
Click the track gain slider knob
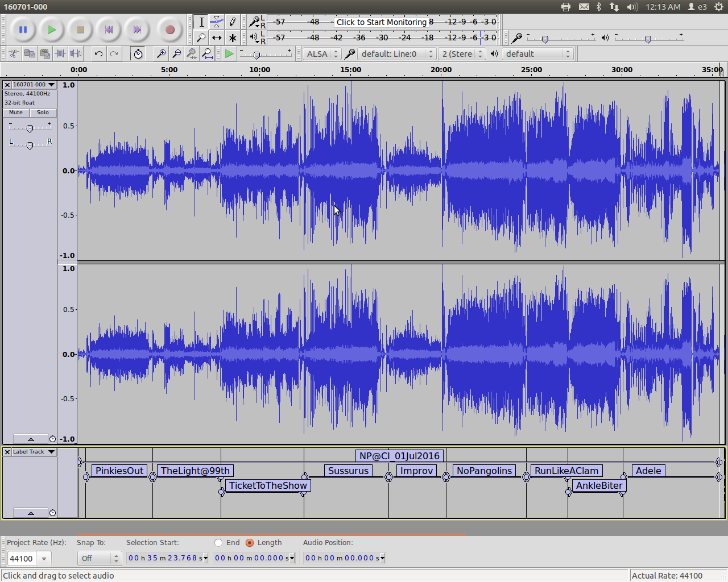click(x=30, y=129)
